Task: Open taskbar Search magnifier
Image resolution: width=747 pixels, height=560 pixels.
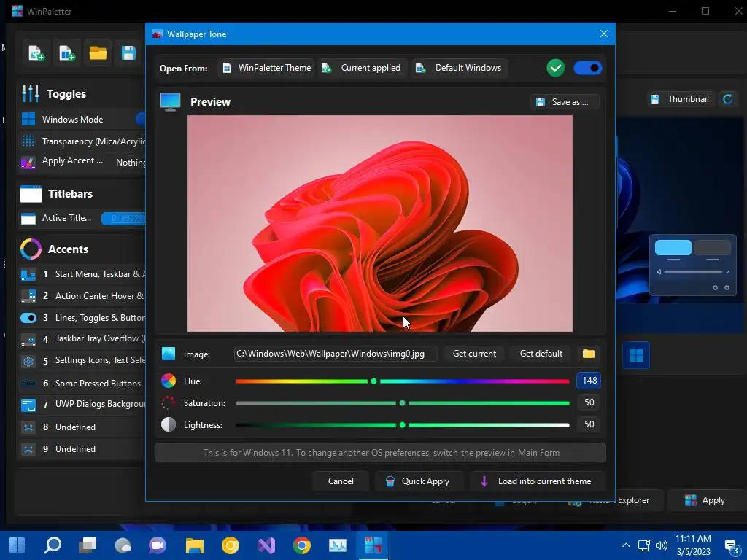Action: click(x=53, y=545)
